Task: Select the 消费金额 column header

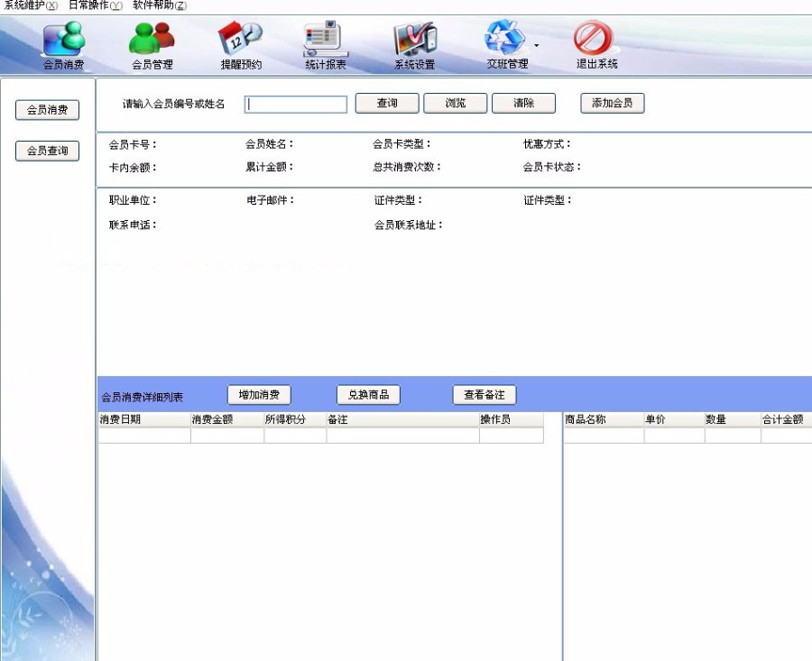Action: pyautogui.click(x=227, y=419)
